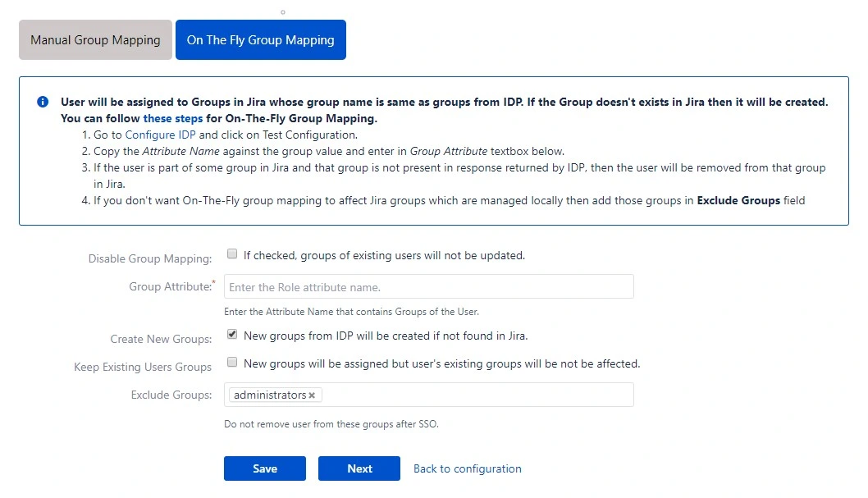Click the 'administrators' group tag text

point(270,395)
